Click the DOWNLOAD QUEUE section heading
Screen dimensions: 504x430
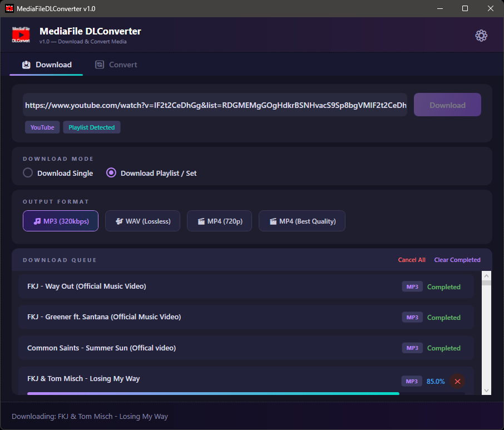60,260
